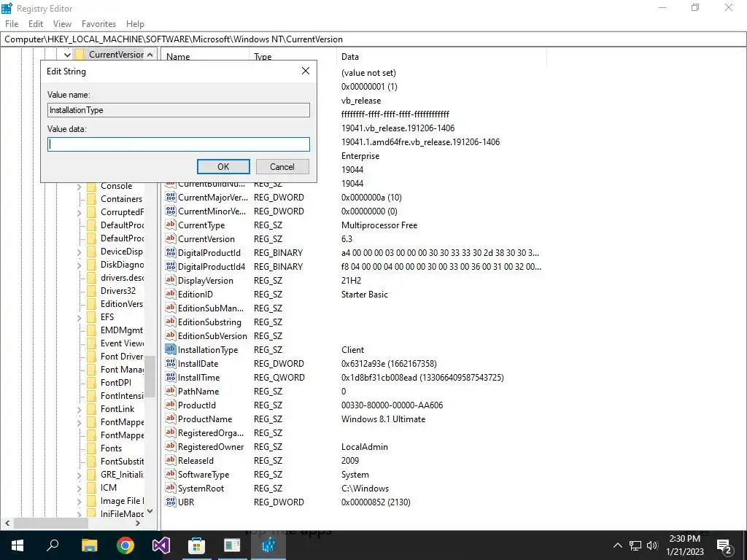Select the RegisteredOwner string icon
747x560 pixels.
click(x=170, y=447)
